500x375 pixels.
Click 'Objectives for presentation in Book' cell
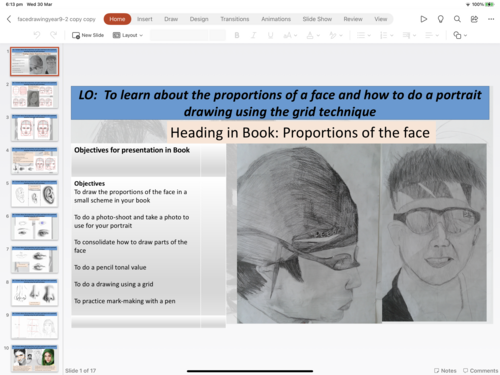click(x=136, y=160)
